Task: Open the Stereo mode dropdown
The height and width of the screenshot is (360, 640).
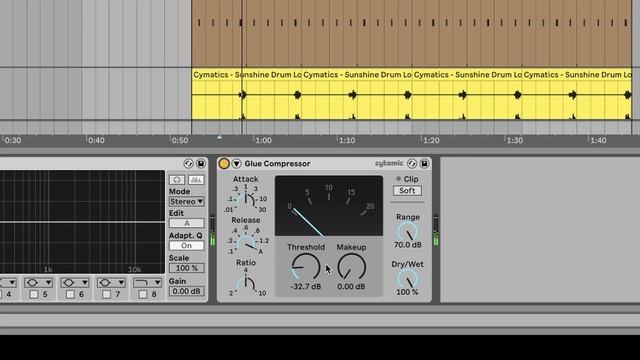Action: point(187,202)
